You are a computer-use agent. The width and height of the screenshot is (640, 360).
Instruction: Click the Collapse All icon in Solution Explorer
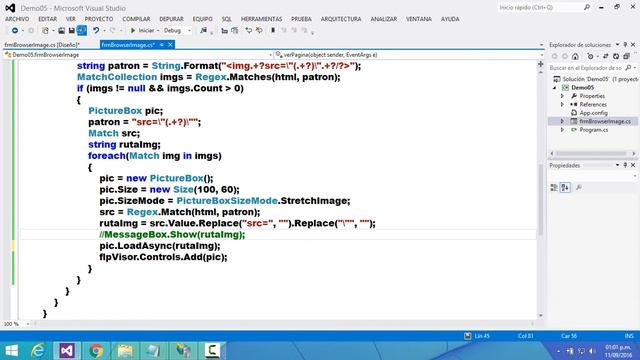[626, 56]
